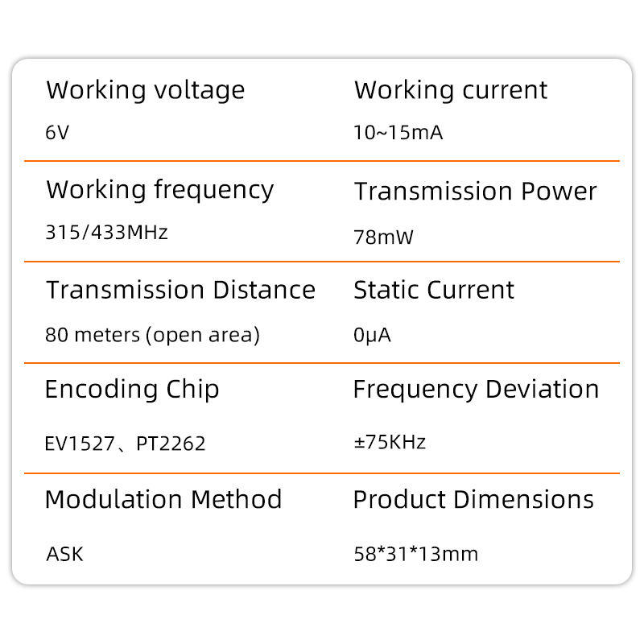The width and height of the screenshot is (644, 644).
Task: Select the 315/433MHz frequency value
Action: [x=107, y=233]
